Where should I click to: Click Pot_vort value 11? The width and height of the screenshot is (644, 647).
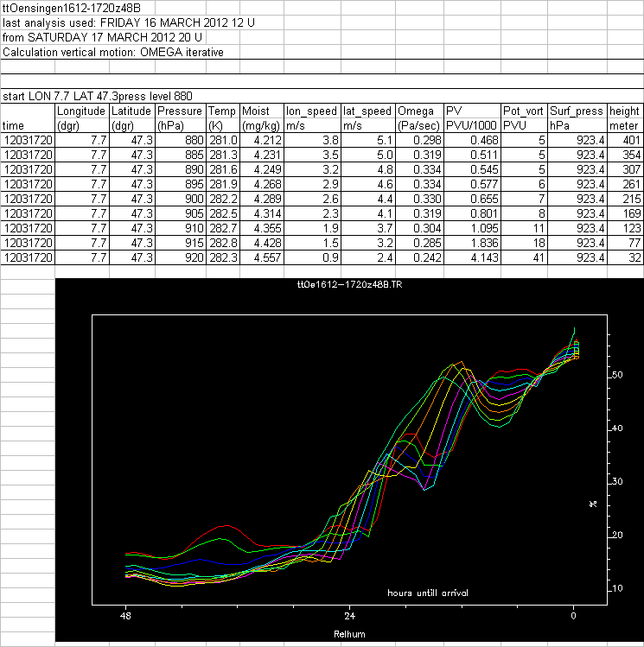point(524,228)
